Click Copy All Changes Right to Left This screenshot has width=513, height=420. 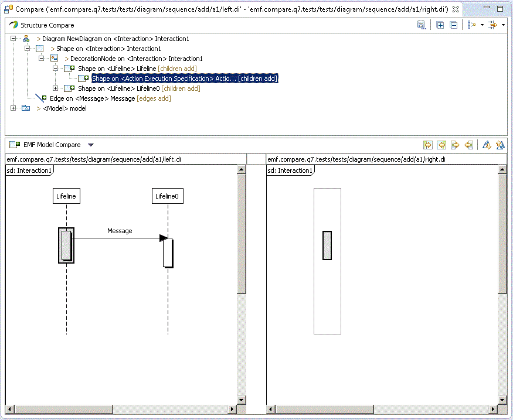tap(441, 145)
